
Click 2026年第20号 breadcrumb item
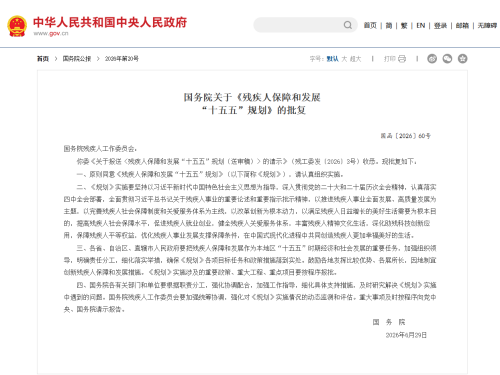coord(122,59)
